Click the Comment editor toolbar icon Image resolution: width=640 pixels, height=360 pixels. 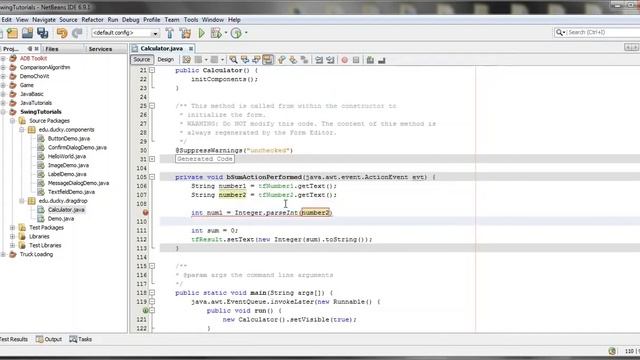tap(370, 60)
